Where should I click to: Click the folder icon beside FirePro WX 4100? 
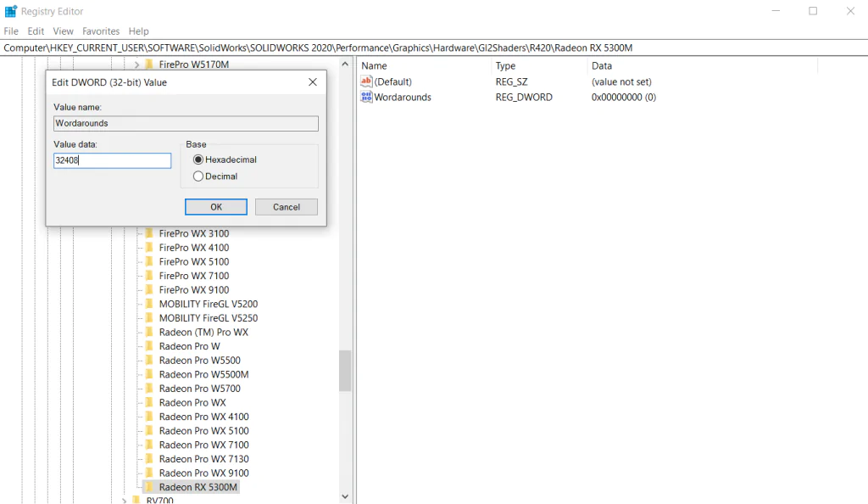[149, 248]
